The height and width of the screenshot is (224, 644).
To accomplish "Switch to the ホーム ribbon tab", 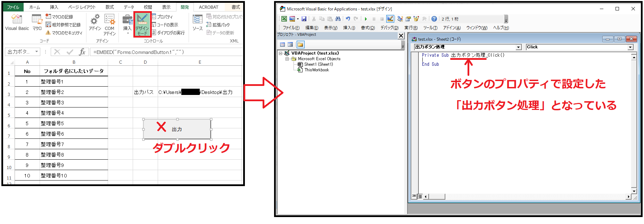I will 34,7.
